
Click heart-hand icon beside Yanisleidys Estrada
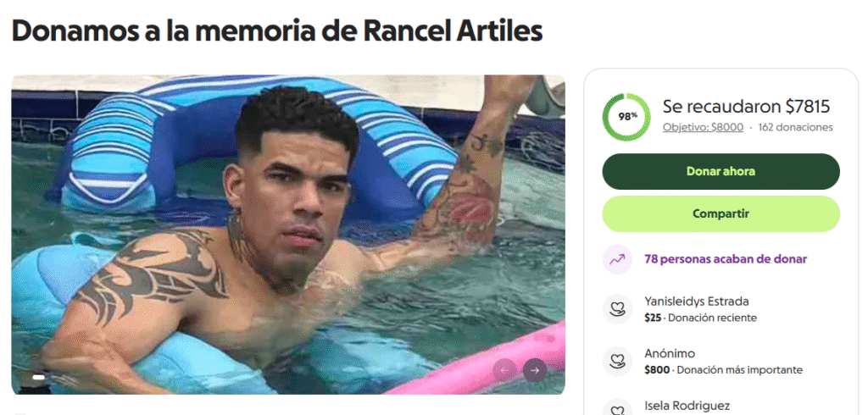(617, 309)
